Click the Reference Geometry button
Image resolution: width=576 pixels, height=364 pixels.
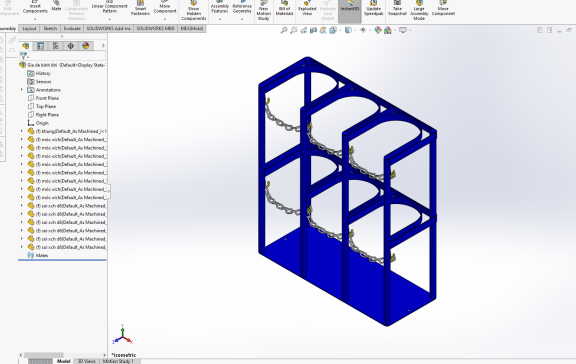coord(242,8)
